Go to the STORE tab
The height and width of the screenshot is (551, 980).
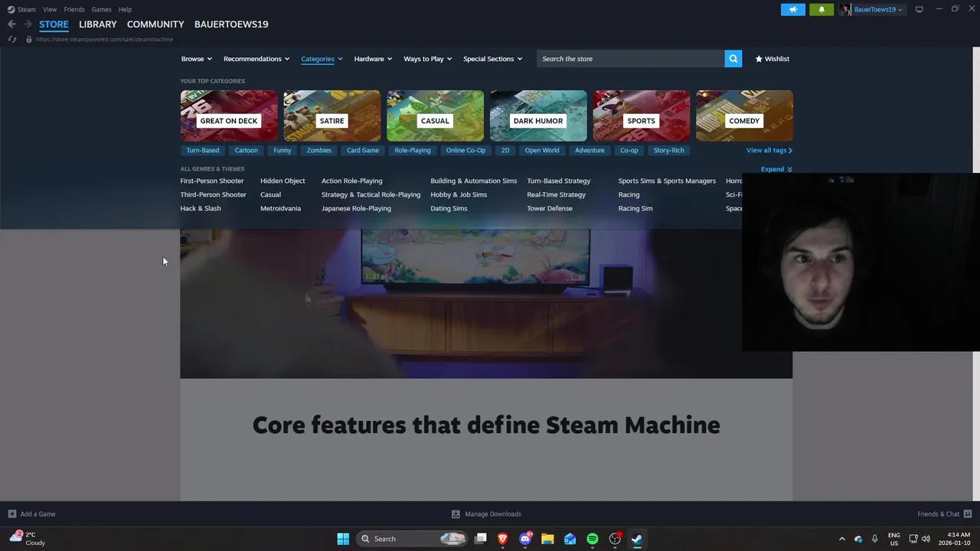click(x=54, y=24)
